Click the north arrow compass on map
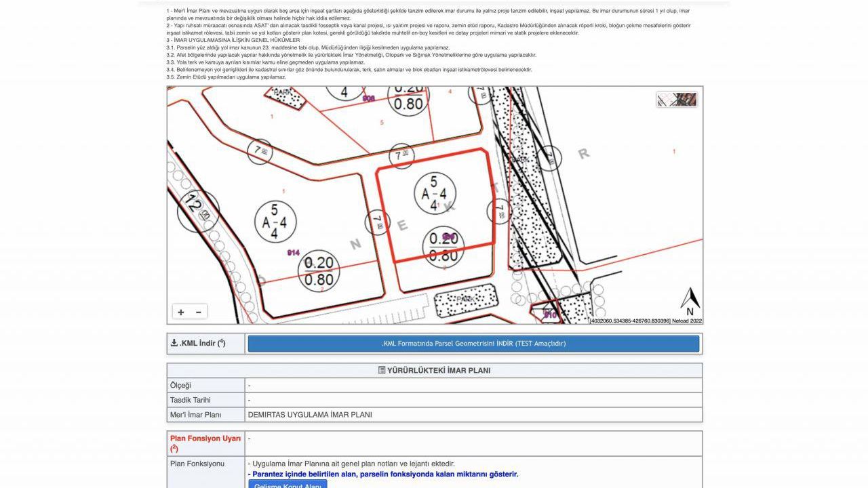 coord(690,302)
